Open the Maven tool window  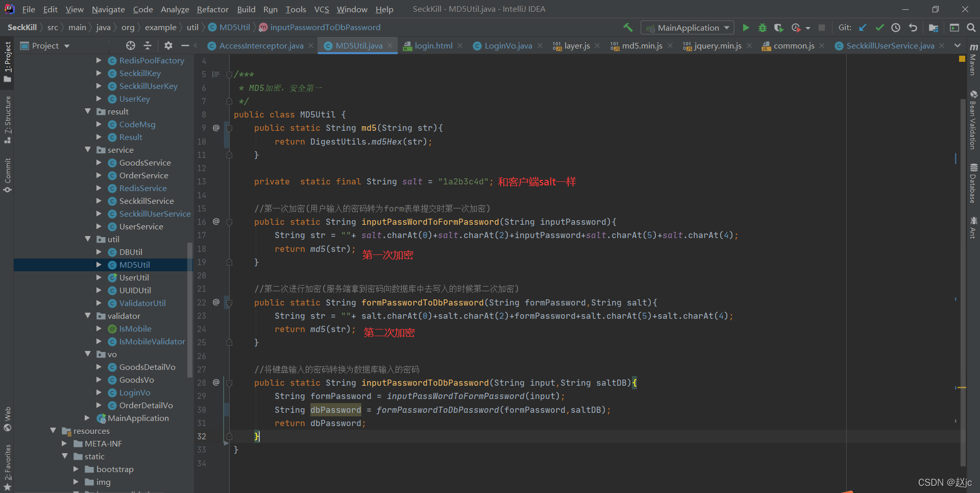(973, 60)
